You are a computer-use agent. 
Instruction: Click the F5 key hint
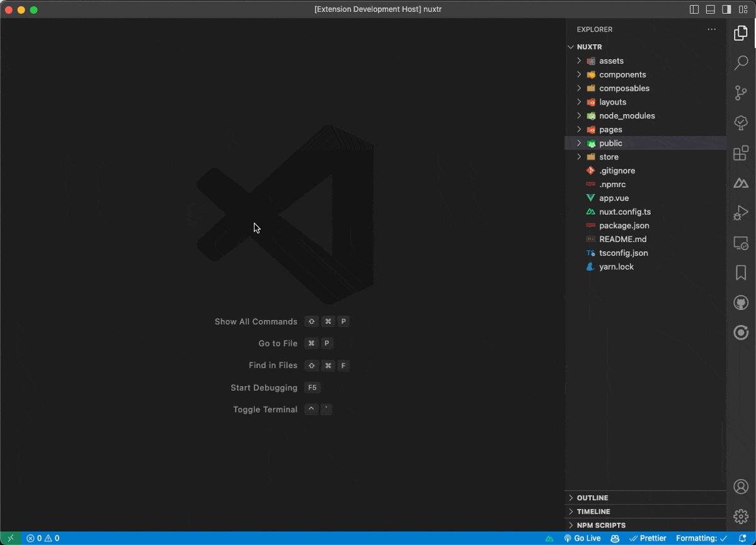(312, 387)
